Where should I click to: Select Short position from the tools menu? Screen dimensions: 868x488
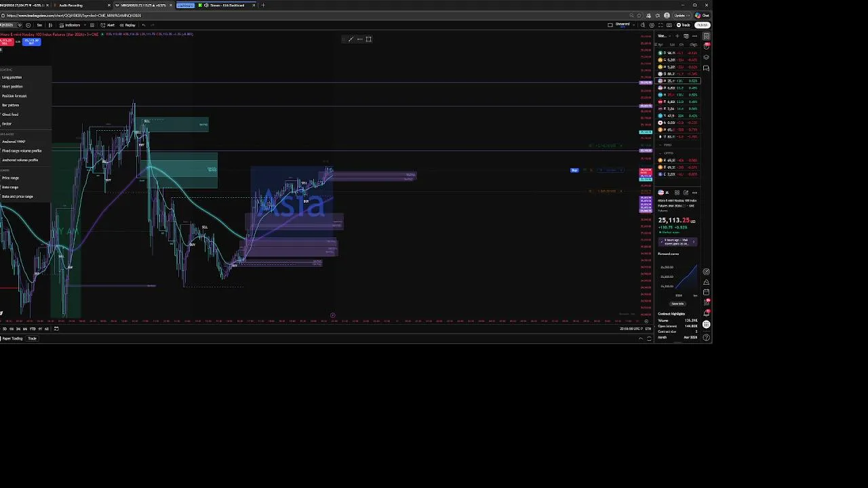point(12,87)
